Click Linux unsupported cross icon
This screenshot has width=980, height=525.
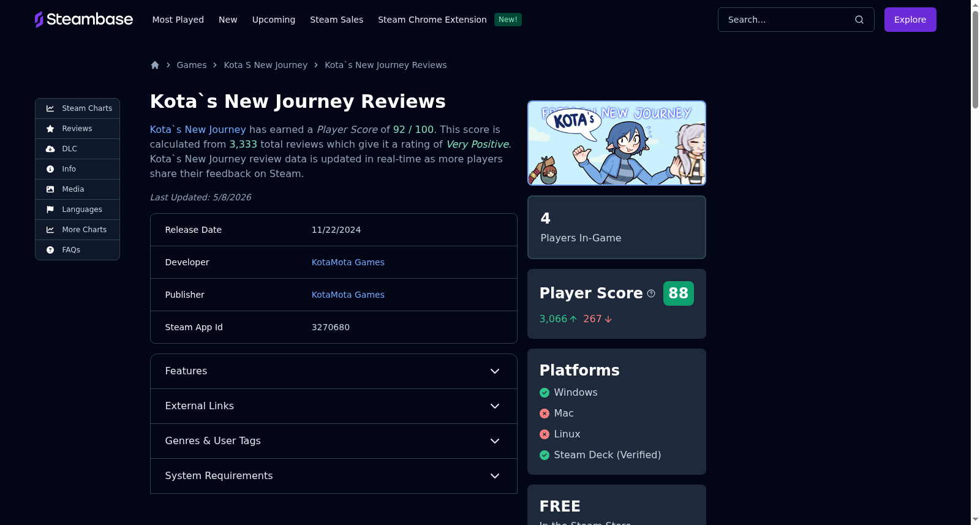pos(545,434)
